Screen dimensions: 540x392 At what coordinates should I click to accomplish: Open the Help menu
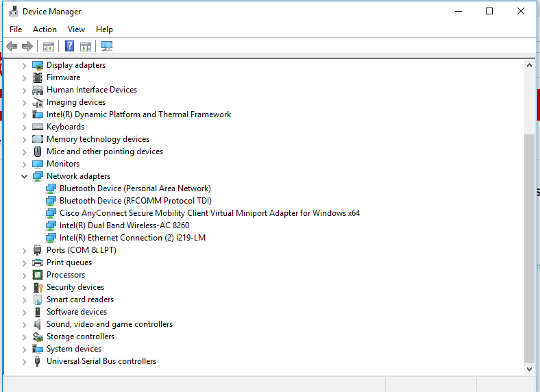point(104,29)
